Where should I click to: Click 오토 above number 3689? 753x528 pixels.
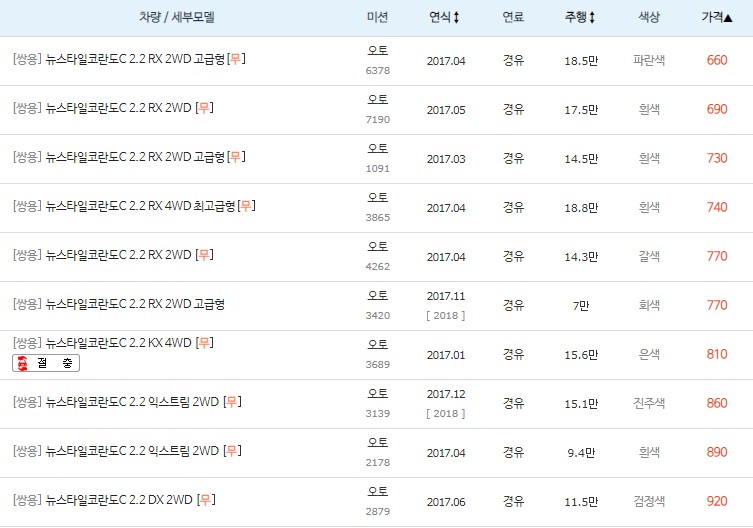pyautogui.click(x=377, y=344)
